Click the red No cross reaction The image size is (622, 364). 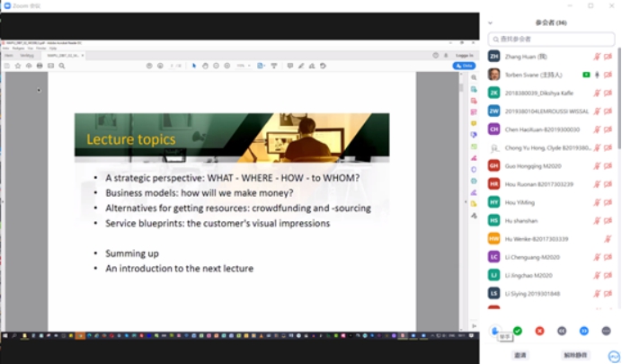point(539,331)
